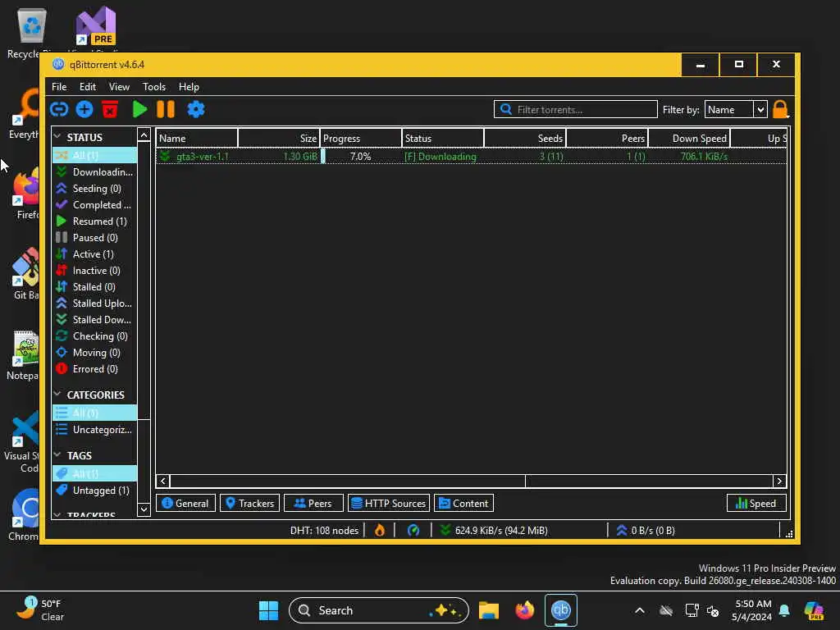Open the Edit menu
This screenshot has width=840, height=630.
87,87
